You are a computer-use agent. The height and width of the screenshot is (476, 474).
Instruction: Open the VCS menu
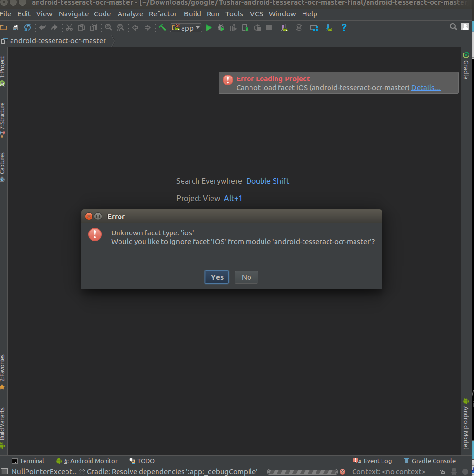256,14
